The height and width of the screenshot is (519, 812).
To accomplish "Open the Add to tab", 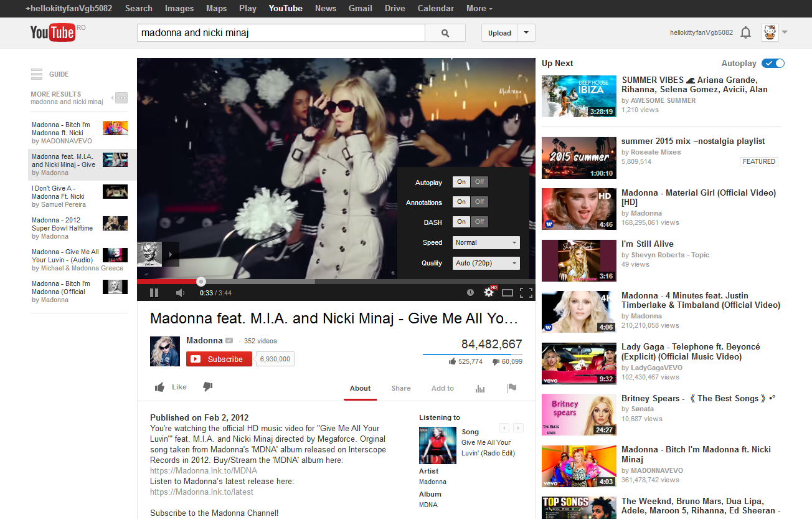I will [x=443, y=388].
